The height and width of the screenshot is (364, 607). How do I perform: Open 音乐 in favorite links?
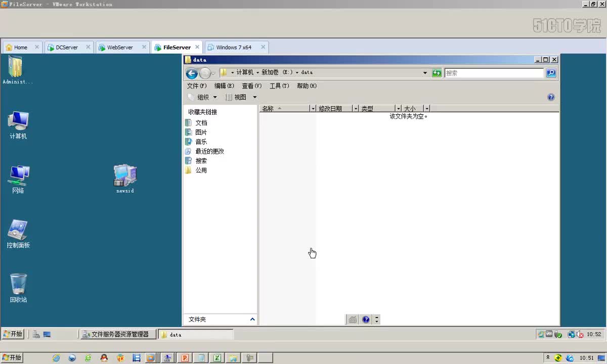(x=196, y=142)
